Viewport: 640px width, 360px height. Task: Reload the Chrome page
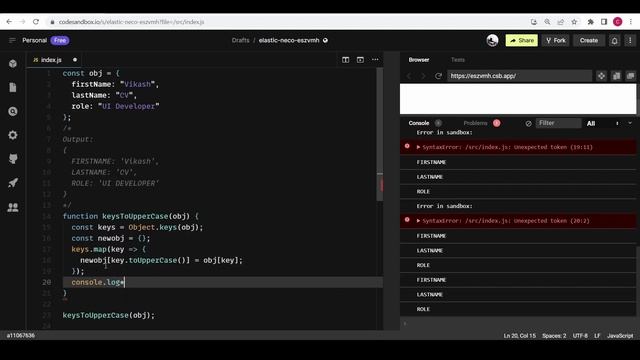point(36,22)
